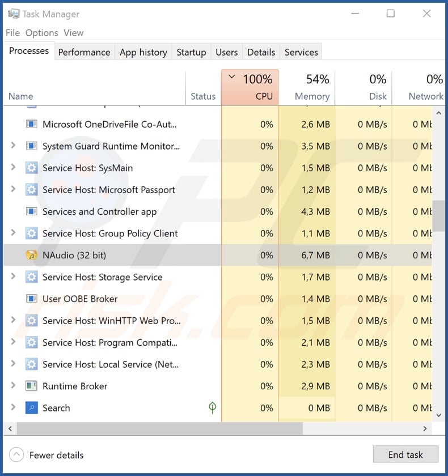Open the Startup tab
This screenshot has height=476, width=448.
[x=191, y=52]
